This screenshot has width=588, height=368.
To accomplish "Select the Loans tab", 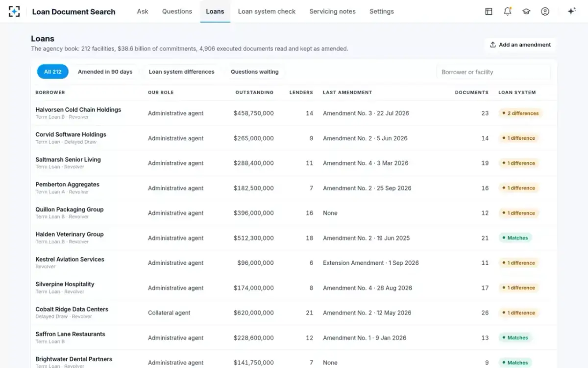I will (215, 11).
